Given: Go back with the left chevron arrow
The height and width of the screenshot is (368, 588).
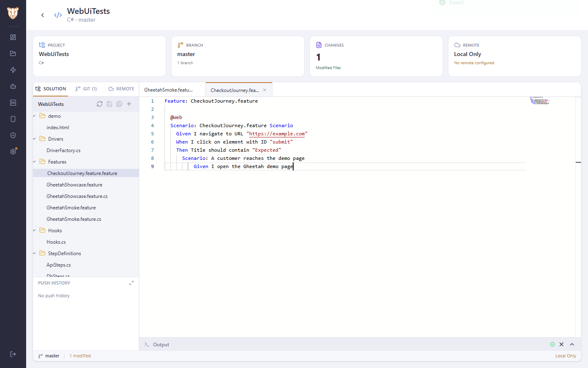Looking at the screenshot, I should tap(42, 15).
